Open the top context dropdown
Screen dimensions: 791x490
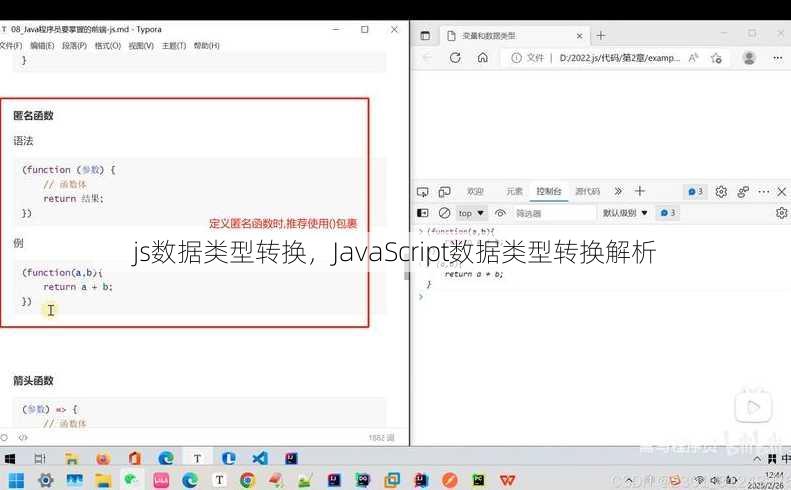(x=471, y=213)
